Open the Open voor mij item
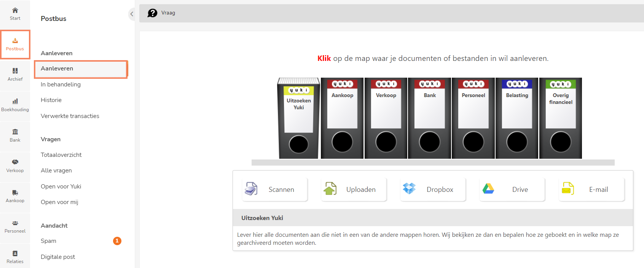Screen dimensions: 644x268 tap(59, 202)
